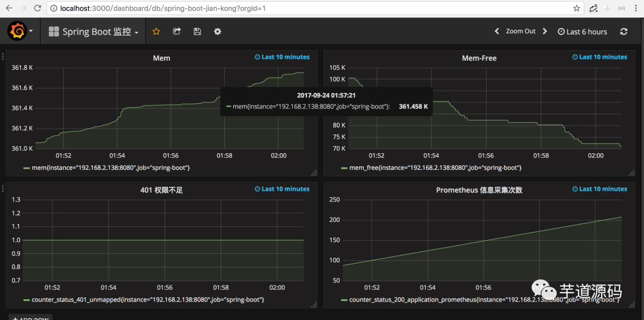Image resolution: width=644 pixels, height=320 pixels.
Task: Open the Spring Boot 监控 dashboard picker
Action: point(93,32)
